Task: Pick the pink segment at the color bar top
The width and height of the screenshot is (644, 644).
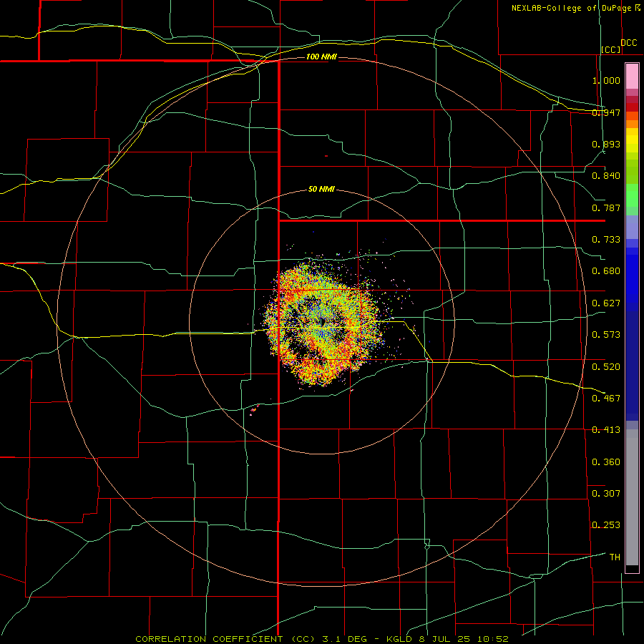Action: tap(632, 77)
